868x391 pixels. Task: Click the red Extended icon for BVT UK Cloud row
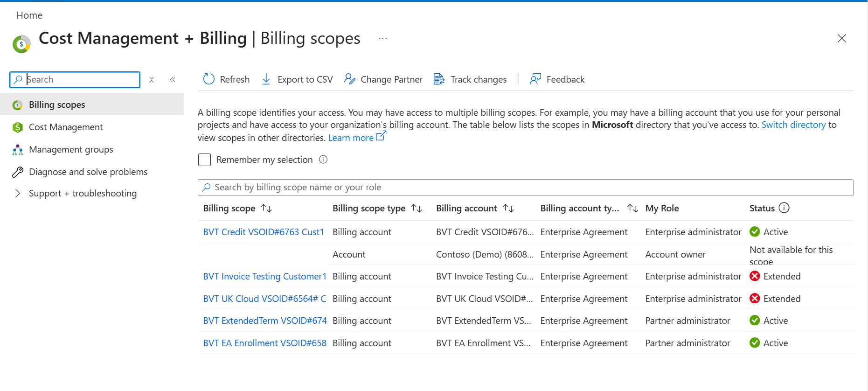[x=755, y=299]
